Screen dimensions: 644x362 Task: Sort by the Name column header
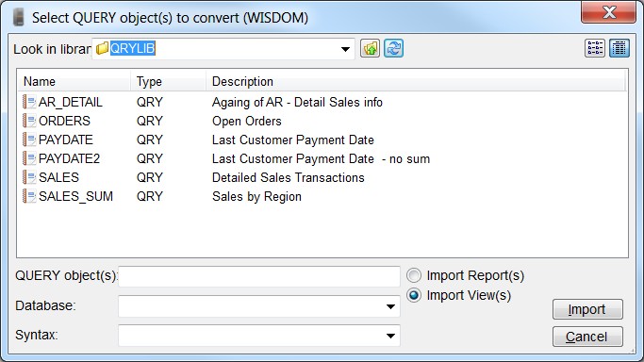click(x=74, y=81)
